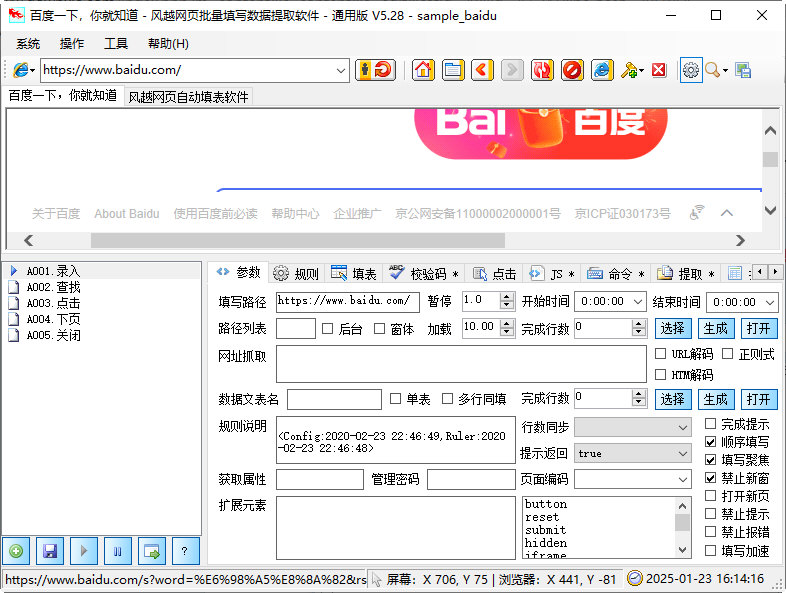Toggle the 后台 checkbox

[327, 328]
